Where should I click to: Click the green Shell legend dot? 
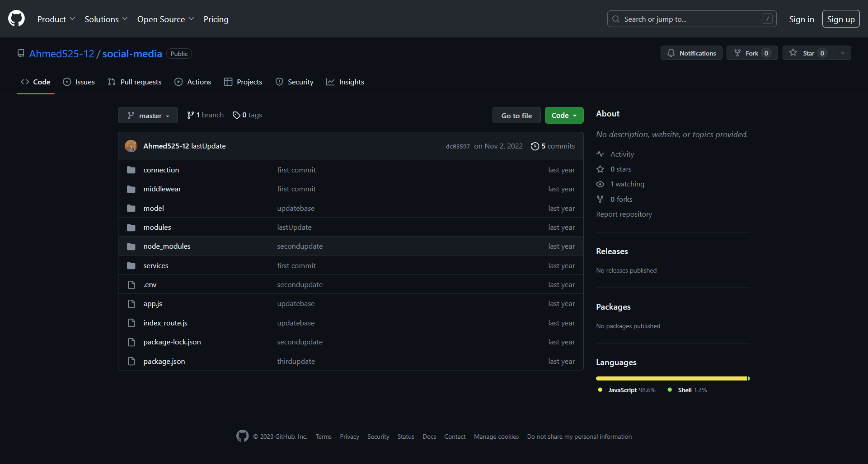(670, 390)
